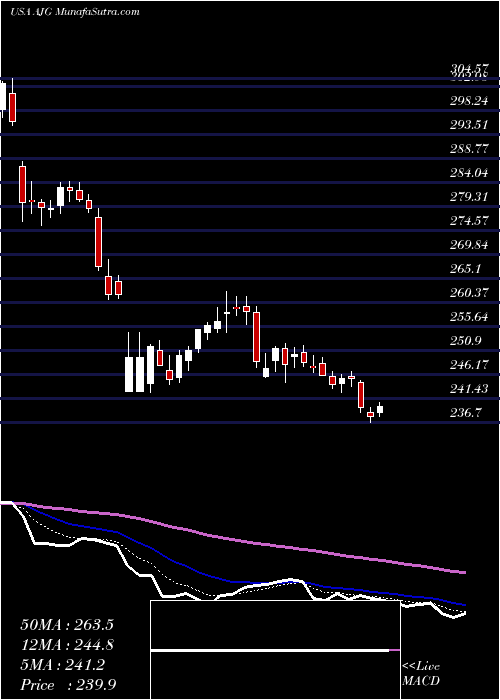This screenshot has height=700, width=500.
Task: Select the 274.57 price level label
Action: coord(469,221)
